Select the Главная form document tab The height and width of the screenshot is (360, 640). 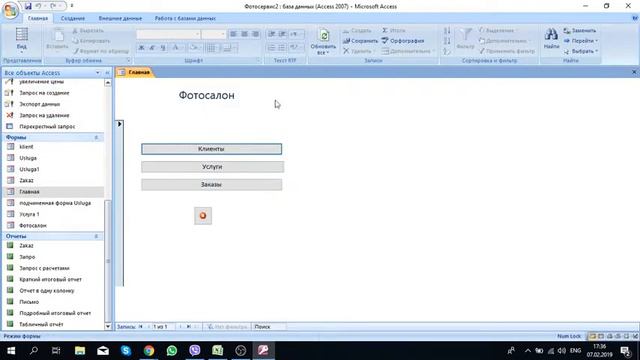pos(135,72)
